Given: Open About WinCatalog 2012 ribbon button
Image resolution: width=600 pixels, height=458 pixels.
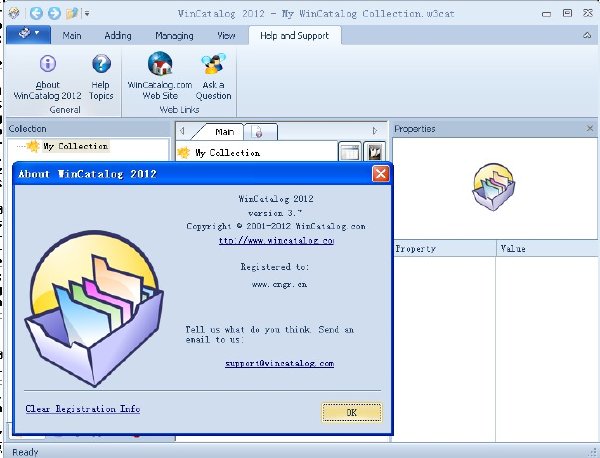Looking at the screenshot, I should pos(47,77).
